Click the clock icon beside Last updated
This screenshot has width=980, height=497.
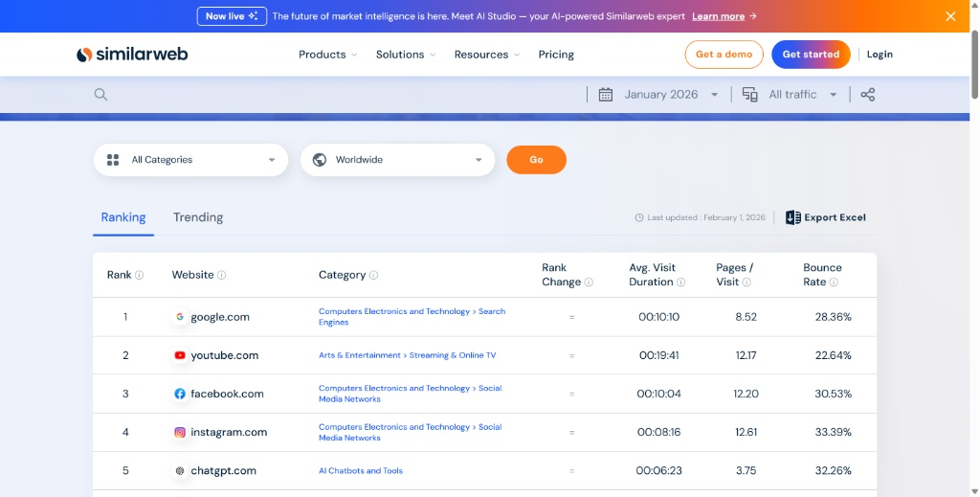[x=638, y=217]
